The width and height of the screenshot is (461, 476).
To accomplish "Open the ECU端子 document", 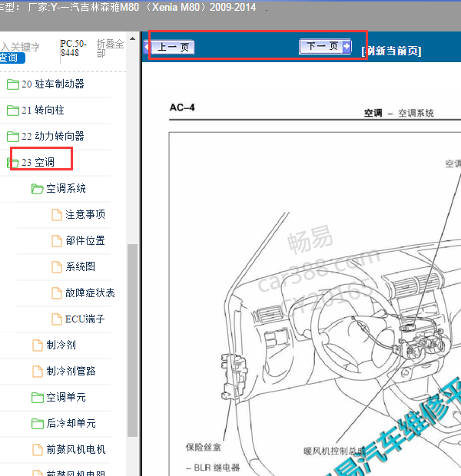I will tap(85, 319).
